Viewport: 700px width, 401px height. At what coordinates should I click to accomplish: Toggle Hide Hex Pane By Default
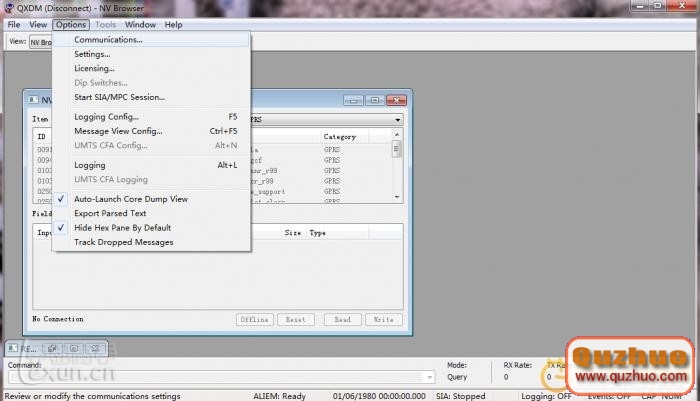point(152,227)
